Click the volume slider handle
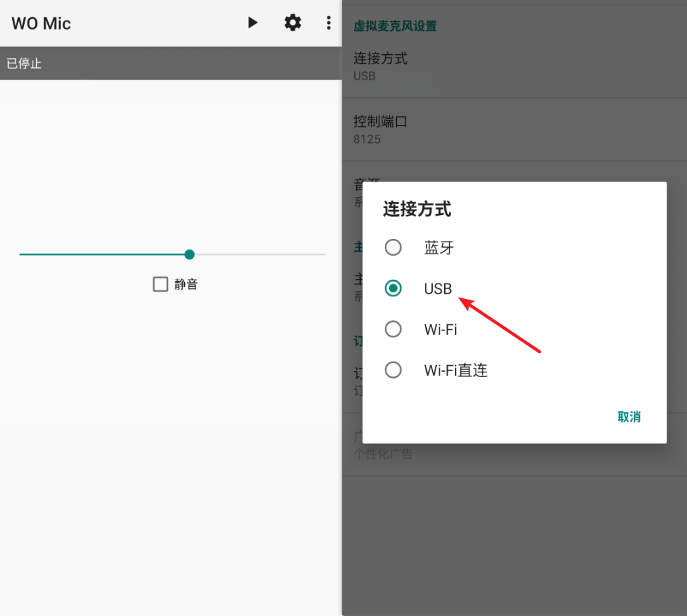 pos(189,254)
